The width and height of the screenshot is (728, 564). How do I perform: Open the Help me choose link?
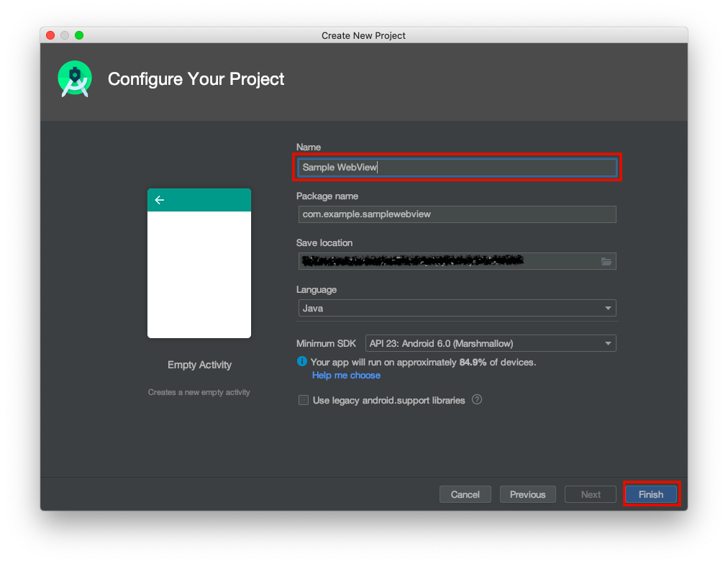pos(346,375)
